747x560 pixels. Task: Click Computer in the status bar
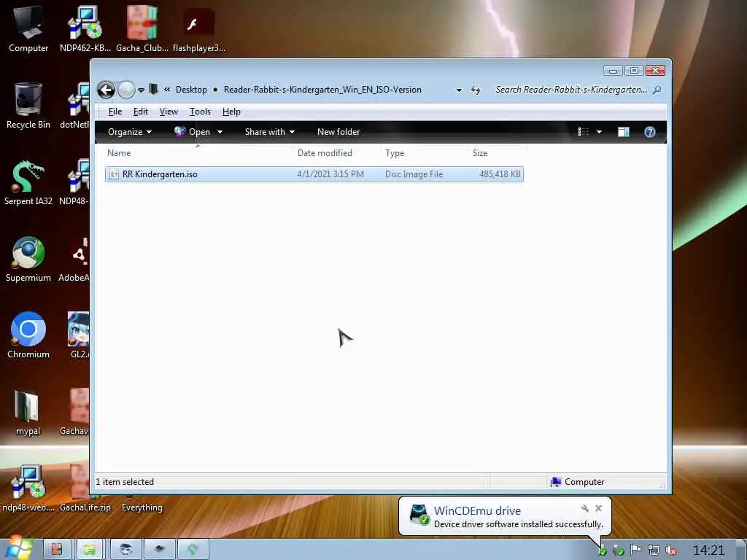click(577, 482)
